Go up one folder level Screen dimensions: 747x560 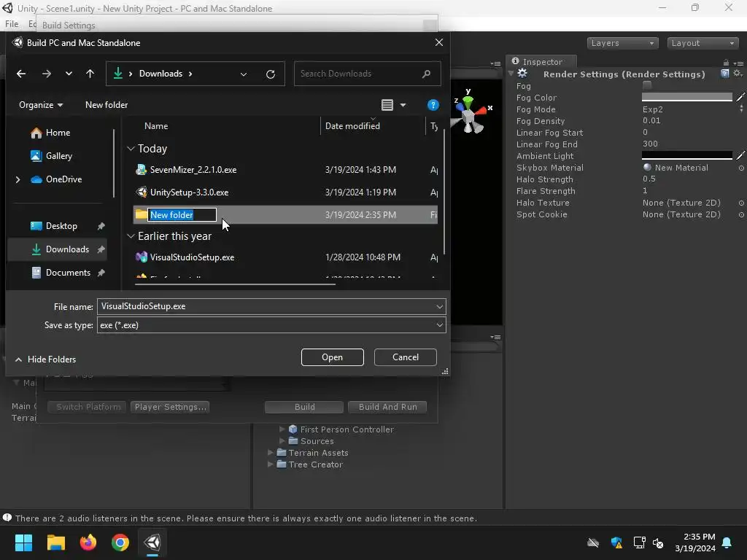point(90,74)
